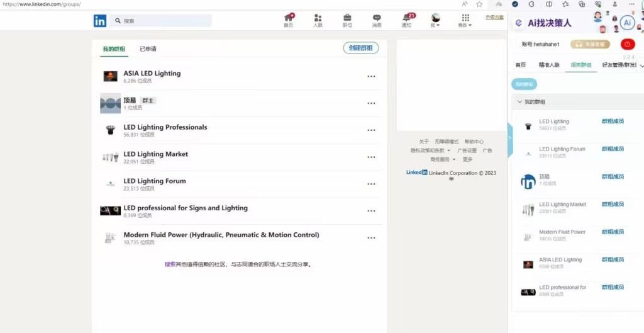
Task: Expand the 我 profile dropdown
Action: tap(435, 21)
